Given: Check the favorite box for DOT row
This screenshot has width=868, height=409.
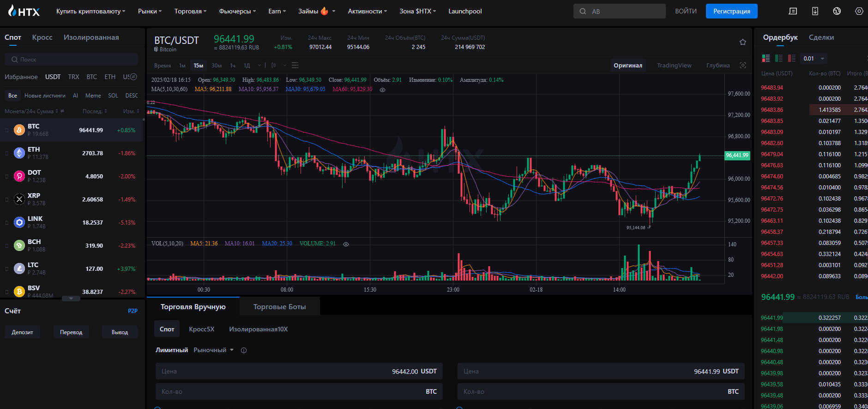Looking at the screenshot, I should pyautogui.click(x=6, y=177).
